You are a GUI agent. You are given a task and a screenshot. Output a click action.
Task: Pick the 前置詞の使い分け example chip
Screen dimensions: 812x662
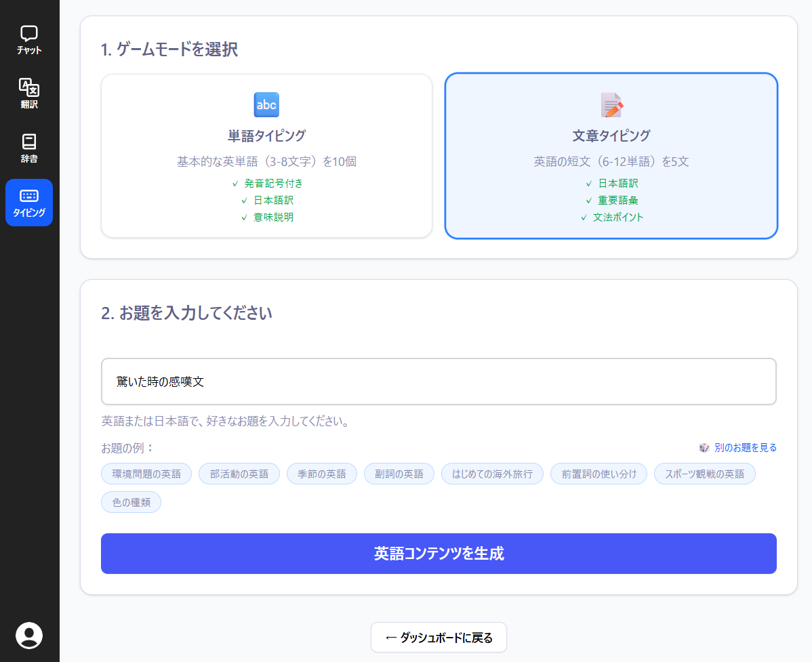tap(598, 474)
